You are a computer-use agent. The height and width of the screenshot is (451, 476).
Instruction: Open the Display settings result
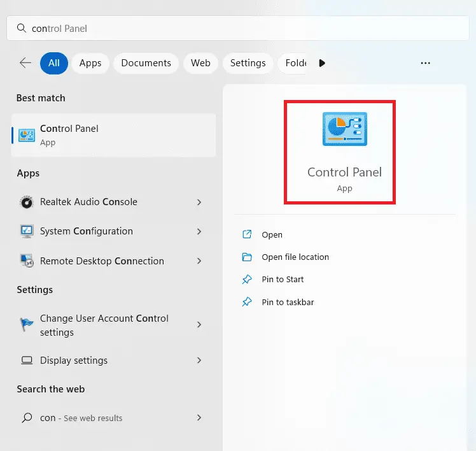pos(113,360)
